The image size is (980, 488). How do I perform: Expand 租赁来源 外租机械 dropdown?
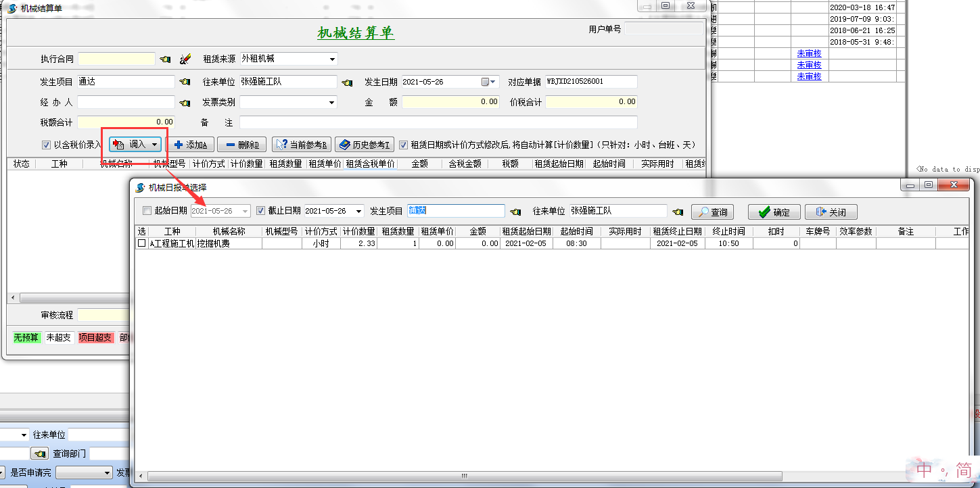tap(332, 59)
